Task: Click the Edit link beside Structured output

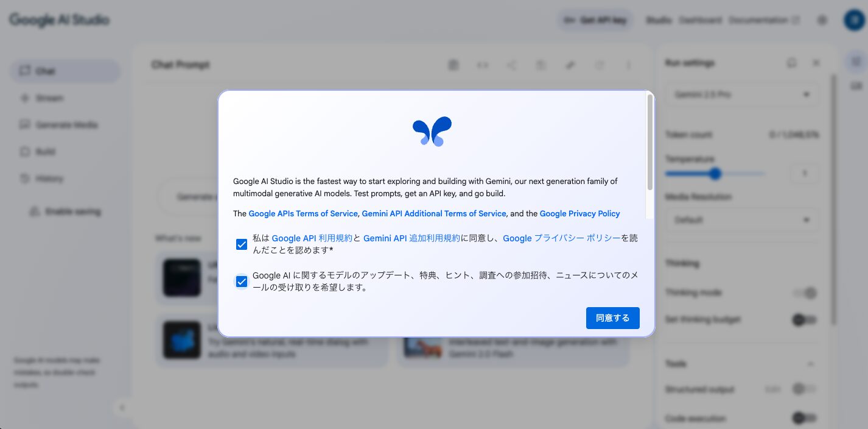Action: (771, 389)
